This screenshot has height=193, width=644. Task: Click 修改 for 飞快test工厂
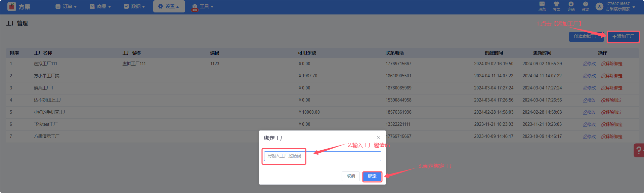click(x=590, y=124)
